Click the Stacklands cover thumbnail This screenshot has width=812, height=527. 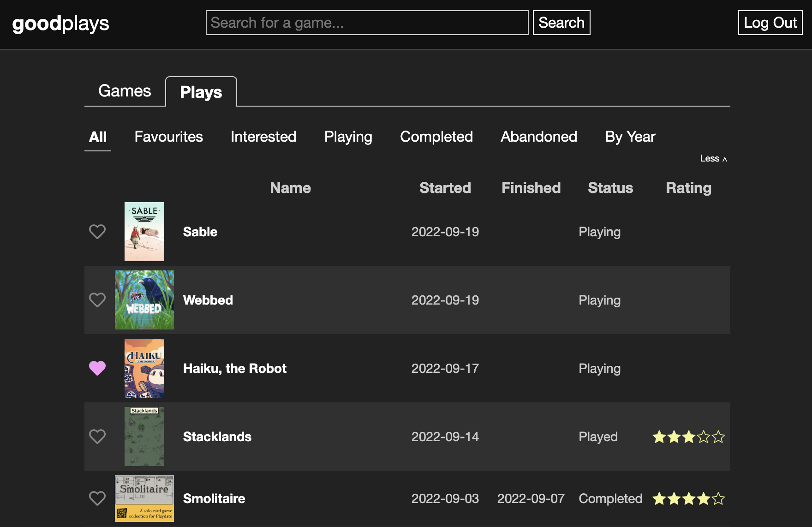144,437
